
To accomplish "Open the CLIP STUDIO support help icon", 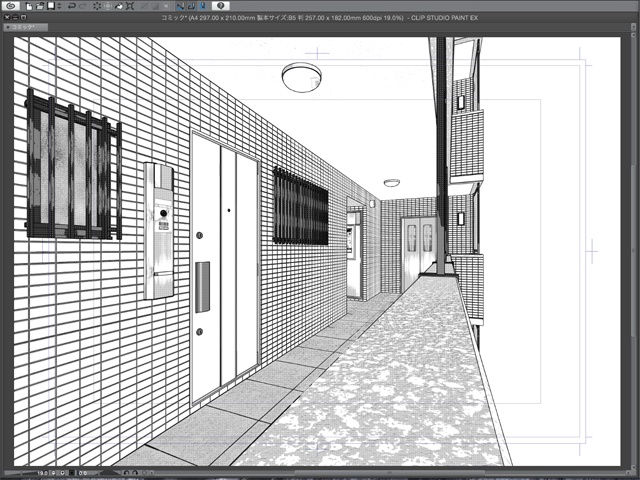I will tap(220, 6).
